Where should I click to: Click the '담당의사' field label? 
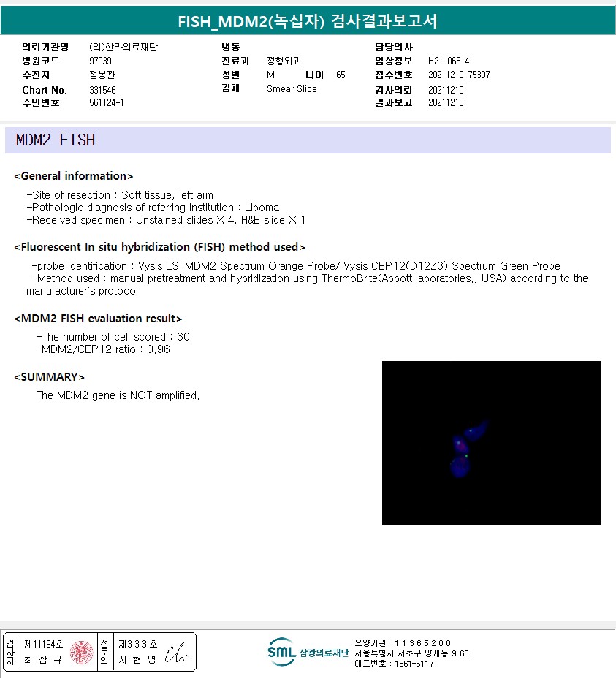coord(394,47)
